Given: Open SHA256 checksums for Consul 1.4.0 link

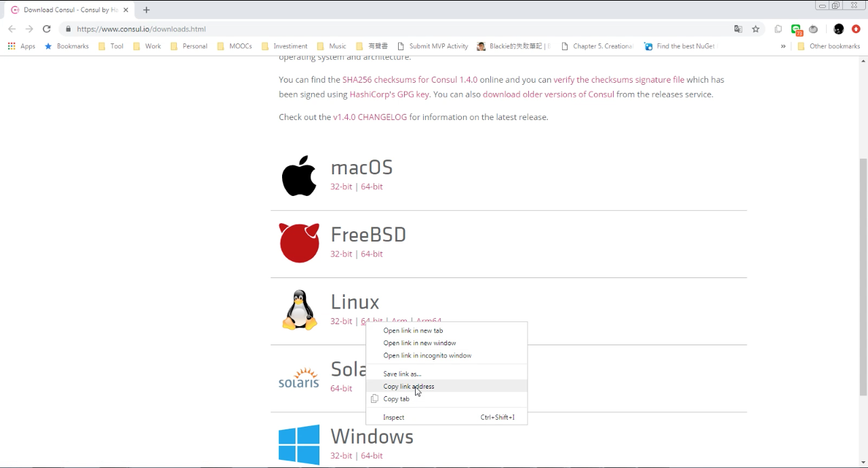Looking at the screenshot, I should pos(410,79).
